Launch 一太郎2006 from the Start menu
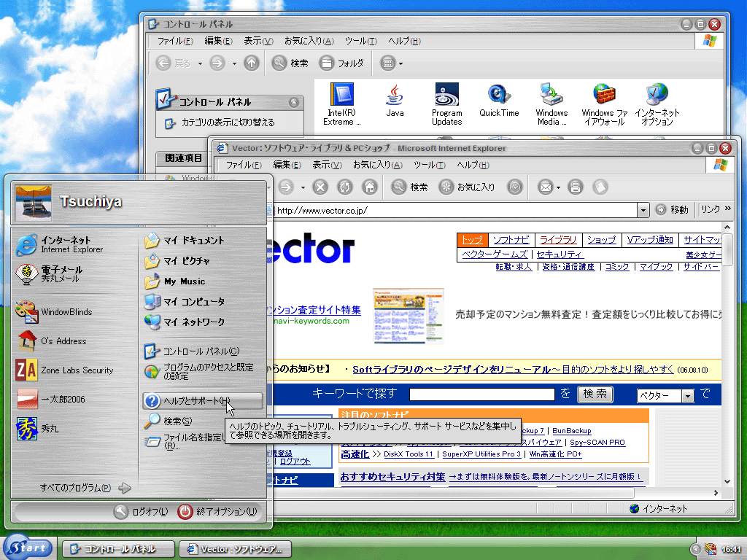The height and width of the screenshot is (560, 747). coord(50,399)
